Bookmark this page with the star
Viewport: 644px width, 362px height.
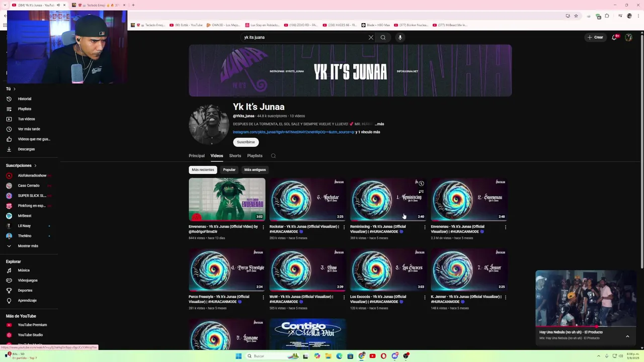576,16
